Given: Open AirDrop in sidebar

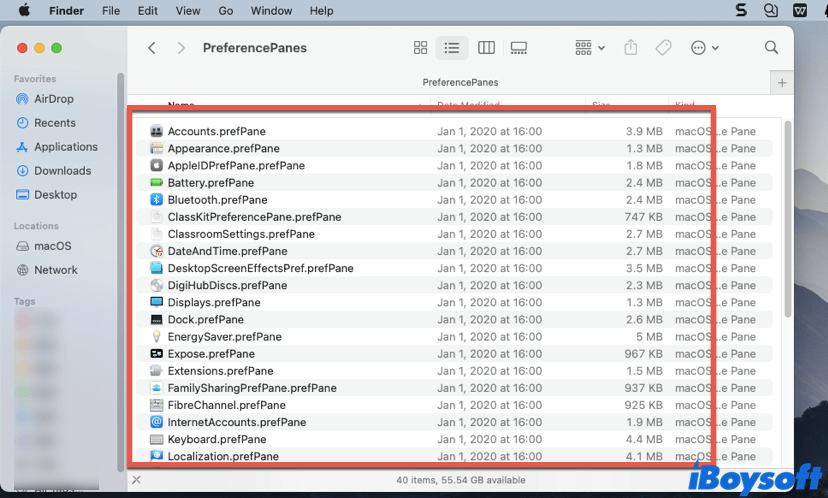Looking at the screenshot, I should point(54,99).
